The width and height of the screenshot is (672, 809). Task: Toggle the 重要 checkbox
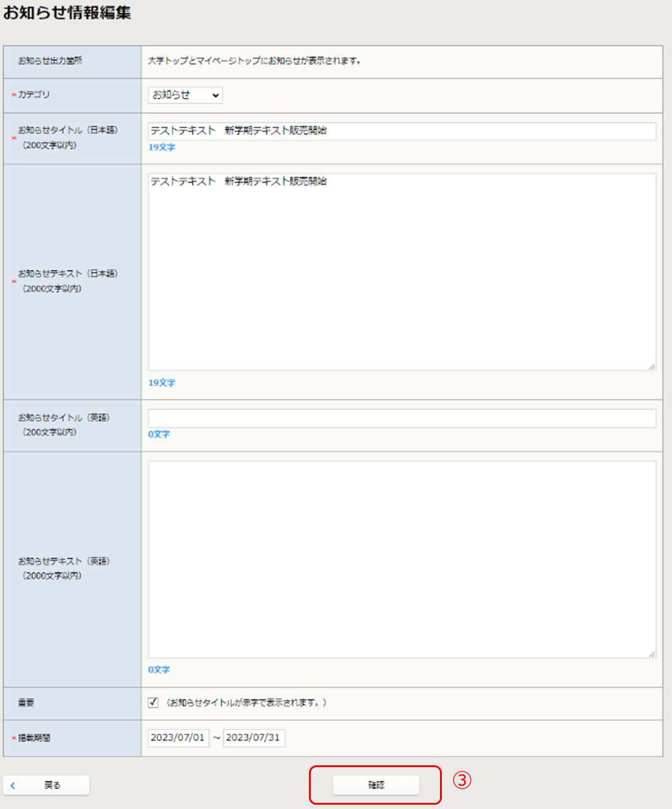click(x=153, y=702)
